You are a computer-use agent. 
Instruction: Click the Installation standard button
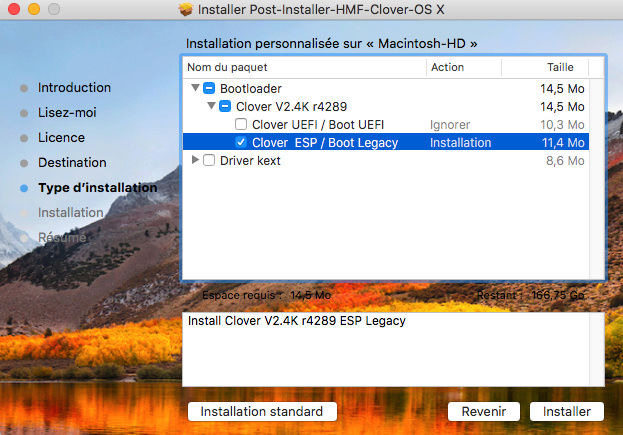[x=262, y=412]
